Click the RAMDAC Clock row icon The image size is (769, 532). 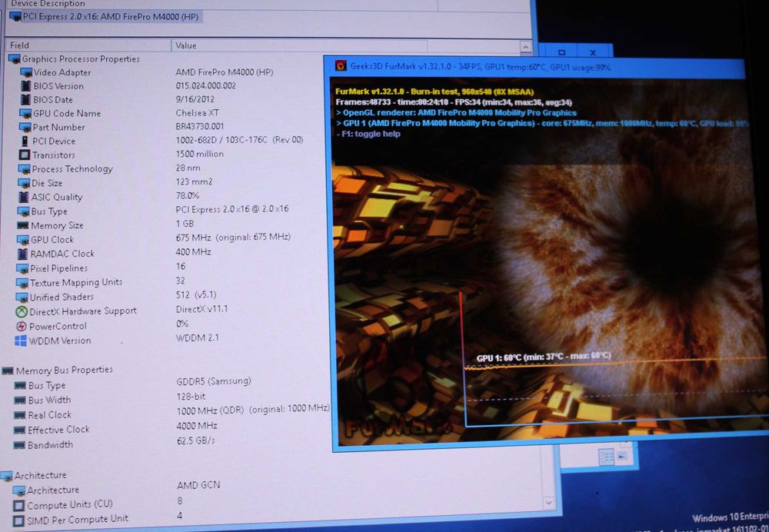(22, 254)
